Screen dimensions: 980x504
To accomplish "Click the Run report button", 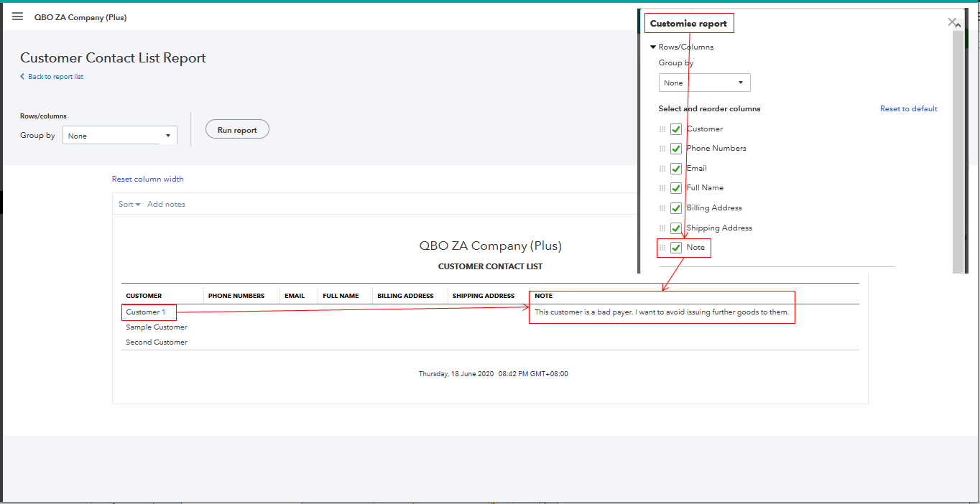I will pos(237,129).
